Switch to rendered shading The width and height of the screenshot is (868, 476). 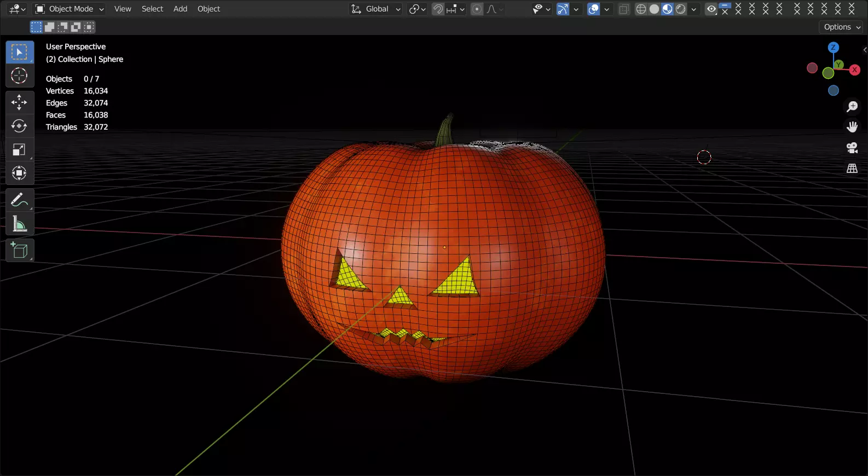click(x=681, y=9)
